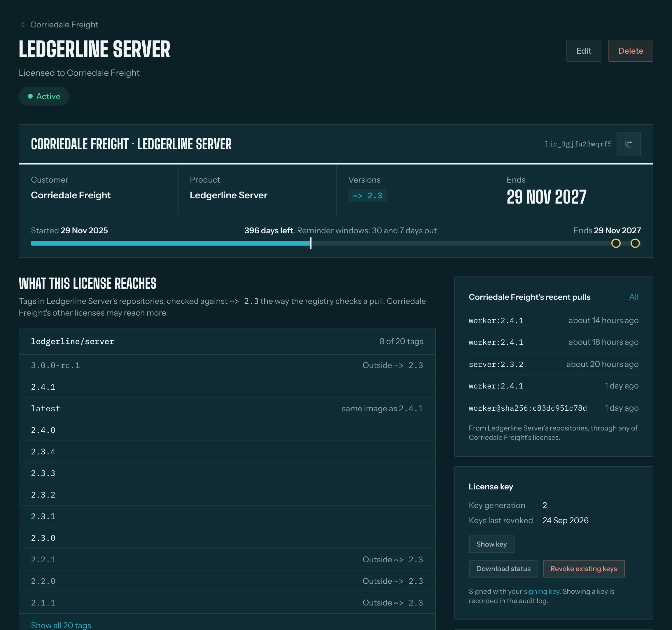Click the current position marker on the license timeline
This screenshot has height=630, width=672.
(311, 243)
